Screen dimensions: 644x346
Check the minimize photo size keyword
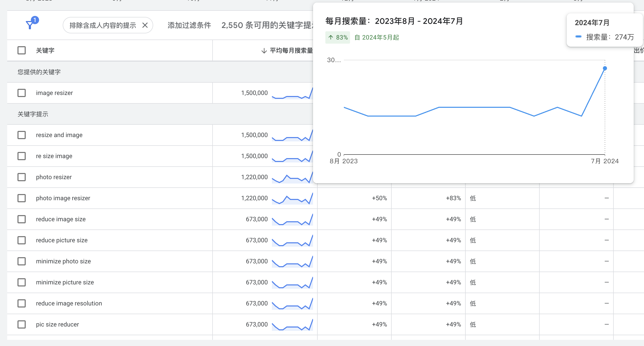click(x=22, y=261)
